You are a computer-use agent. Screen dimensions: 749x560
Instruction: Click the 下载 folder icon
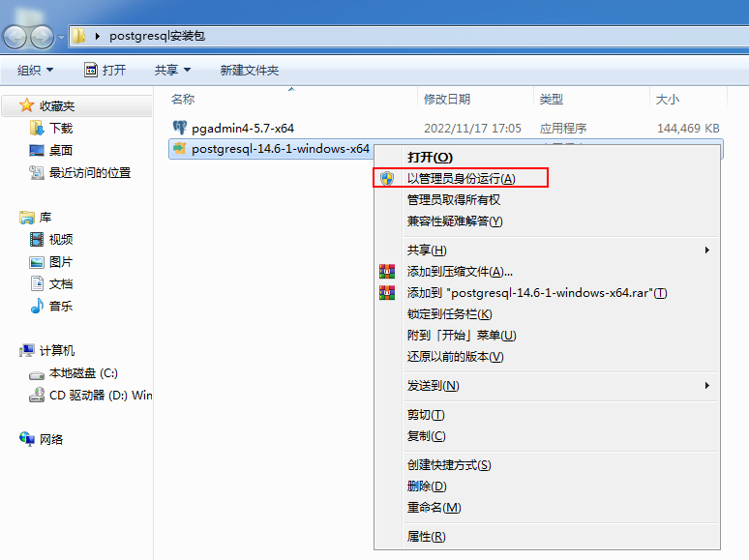37,128
